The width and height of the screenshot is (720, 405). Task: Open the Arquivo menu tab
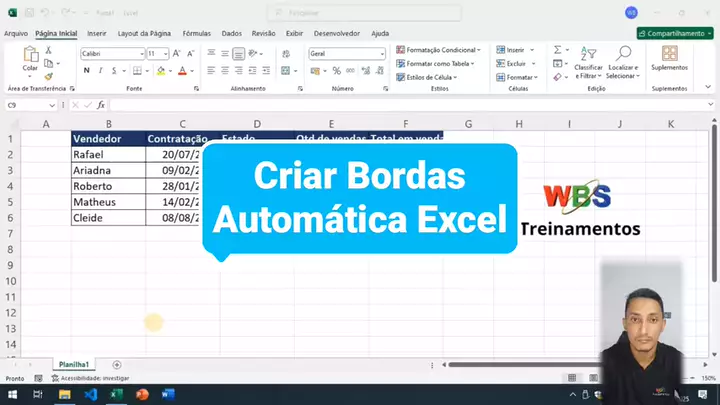pyautogui.click(x=16, y=34)
